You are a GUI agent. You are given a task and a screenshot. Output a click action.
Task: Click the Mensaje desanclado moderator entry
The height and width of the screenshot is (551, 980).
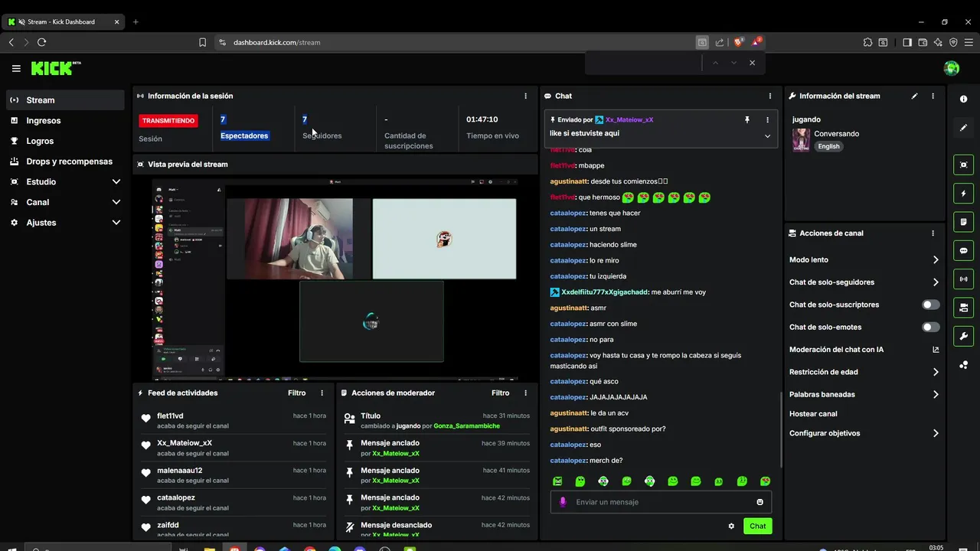436,530
